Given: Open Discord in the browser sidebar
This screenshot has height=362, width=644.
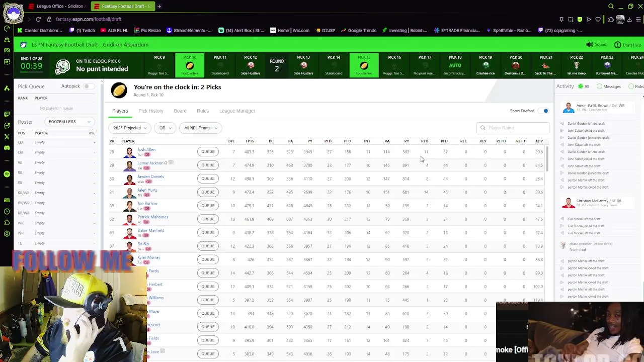Looking at the screenshot, I should point(7,147).
